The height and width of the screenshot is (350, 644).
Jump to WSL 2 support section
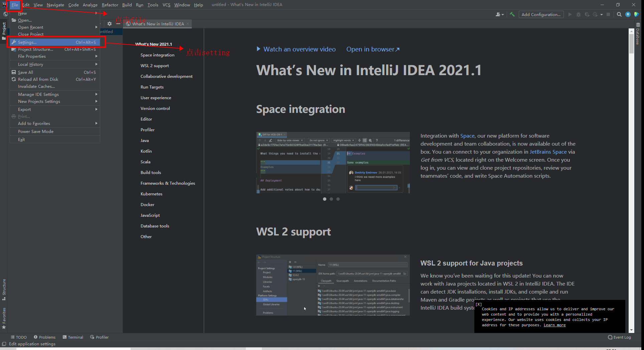[x=155, y=66]
